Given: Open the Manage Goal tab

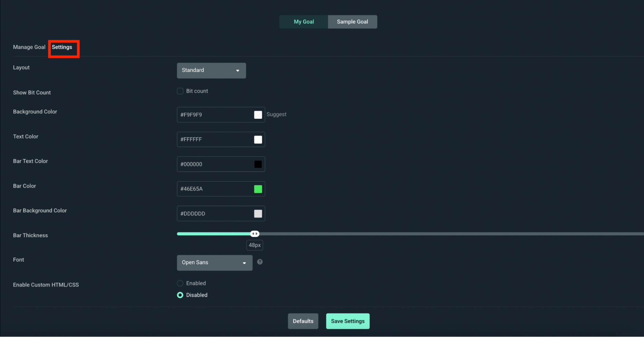Looking at the screenshot, I should pos(29,47).
